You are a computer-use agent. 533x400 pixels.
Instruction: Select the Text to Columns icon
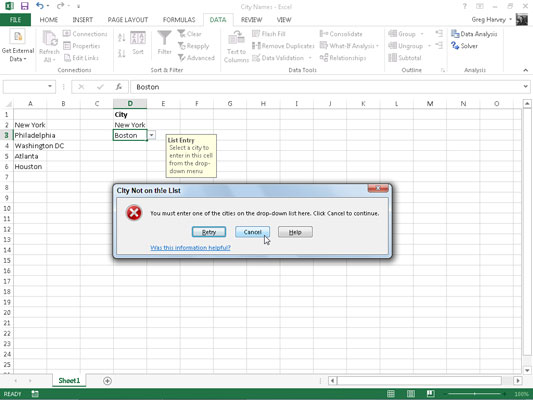[x=236, y=38]
